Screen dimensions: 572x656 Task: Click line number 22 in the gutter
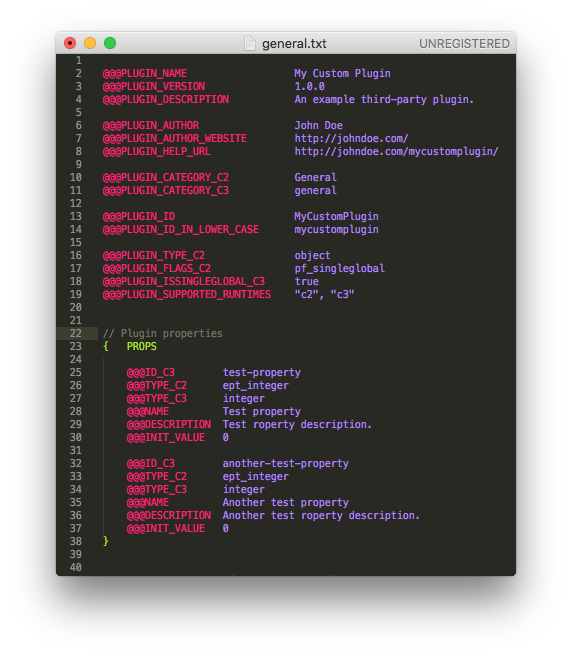coord(76,333)
